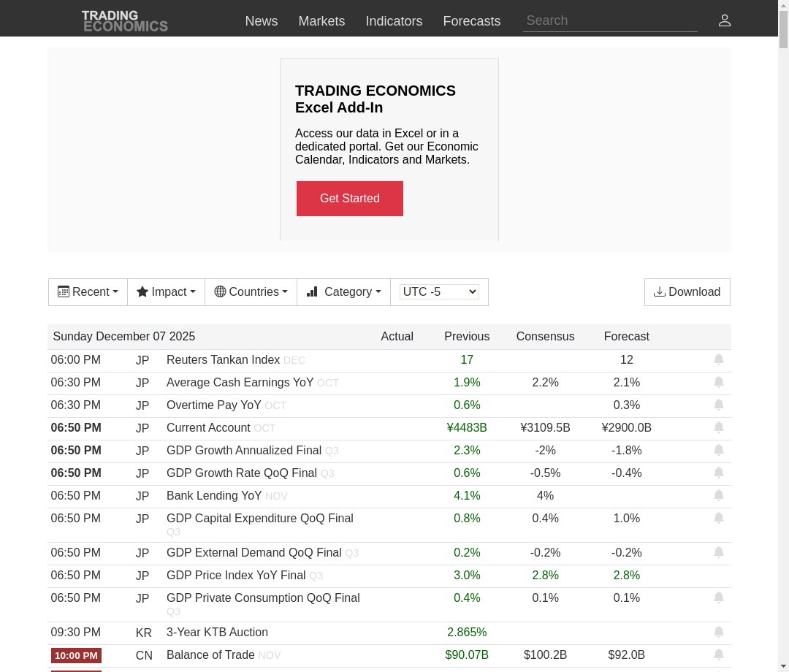Viewport: 789px width, 672px height.
Task: Click the Download button
Action: [x=687, y=292]
